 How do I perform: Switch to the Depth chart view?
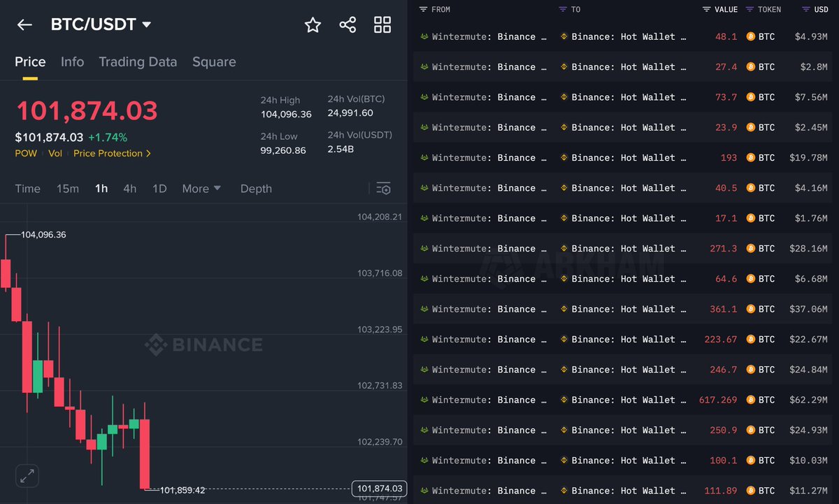(256, 189)
